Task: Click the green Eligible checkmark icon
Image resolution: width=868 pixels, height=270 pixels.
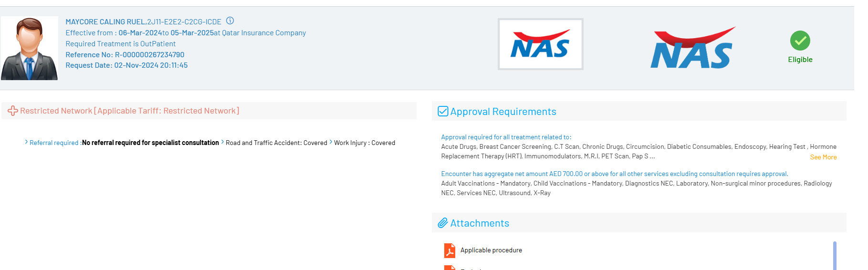Action: 800,41
